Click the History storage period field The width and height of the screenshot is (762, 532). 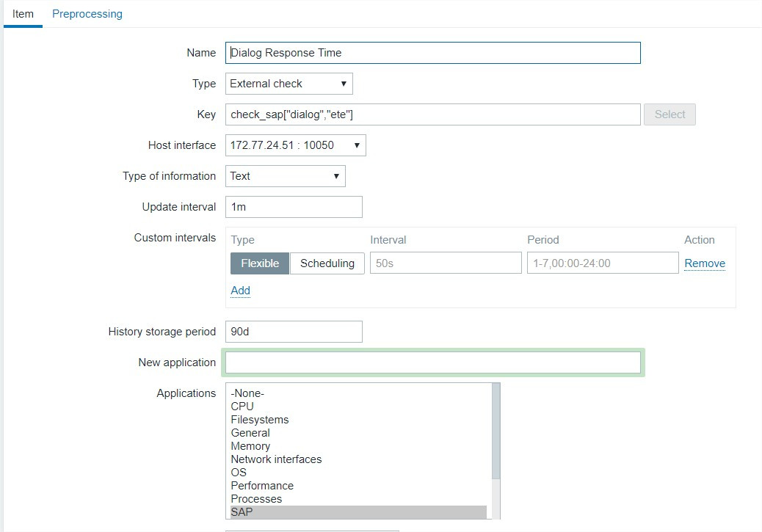(x=294, y=332)
